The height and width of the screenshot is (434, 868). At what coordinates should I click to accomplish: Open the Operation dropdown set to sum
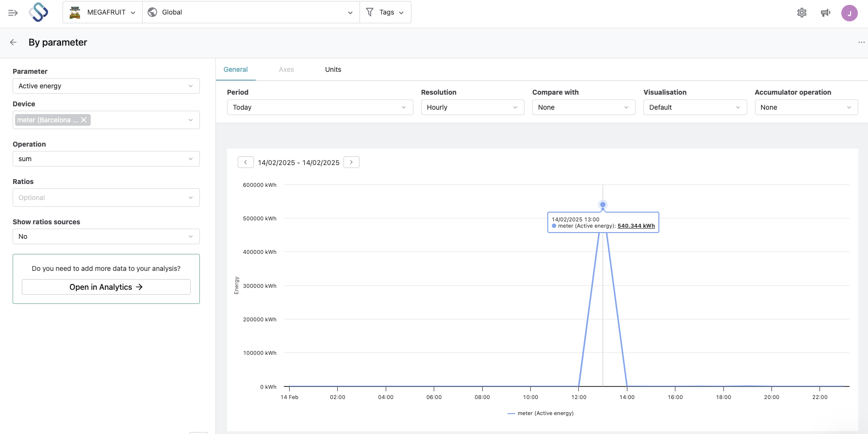(x=106, y=159)
